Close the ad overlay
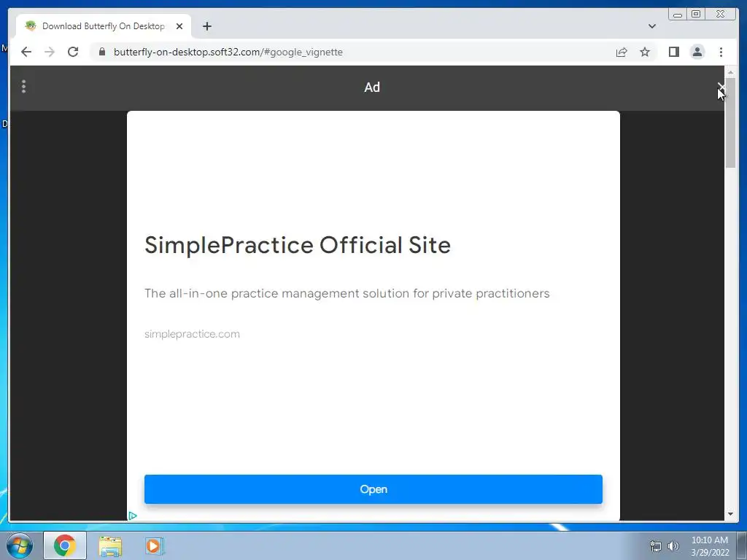Image resolution: width=747 pixels, height=560 pixels. click(x=721, y=87)
